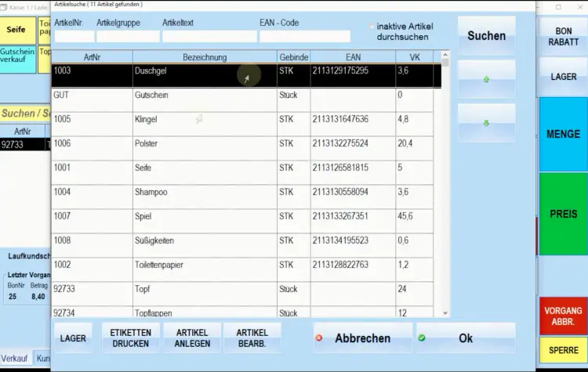
Task: Click the red Vorgang Abbr. button
Action: pyautogui.click(x=563, y=316)
